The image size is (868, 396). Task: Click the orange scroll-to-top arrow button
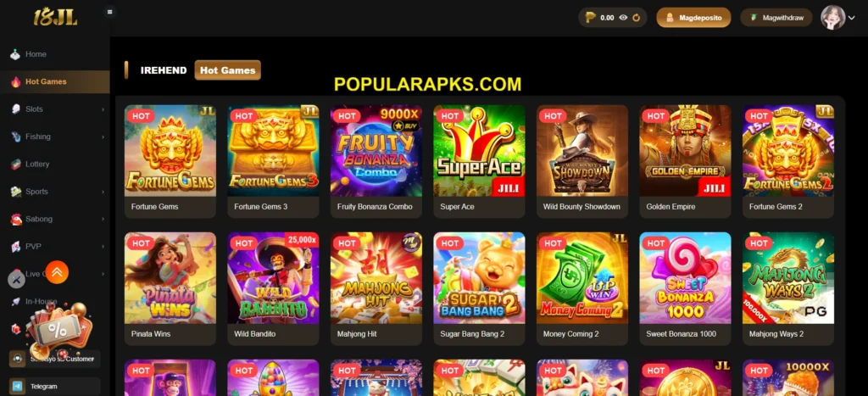coord(57,272)
